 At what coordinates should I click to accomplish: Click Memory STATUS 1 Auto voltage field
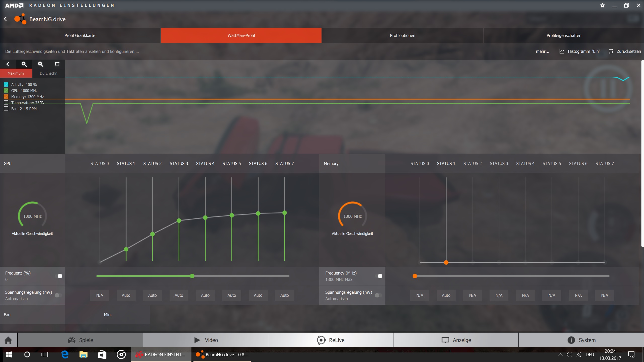tap(446, 295)
